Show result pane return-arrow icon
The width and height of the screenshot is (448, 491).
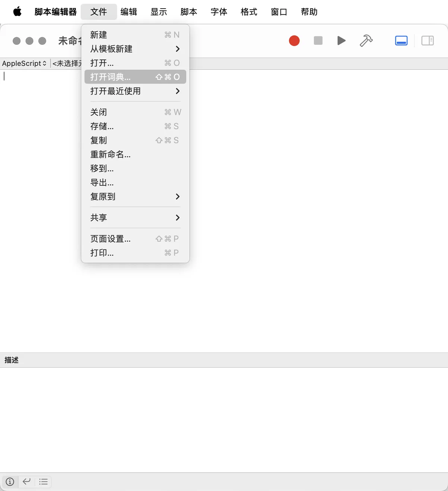[x=27, y=482]
